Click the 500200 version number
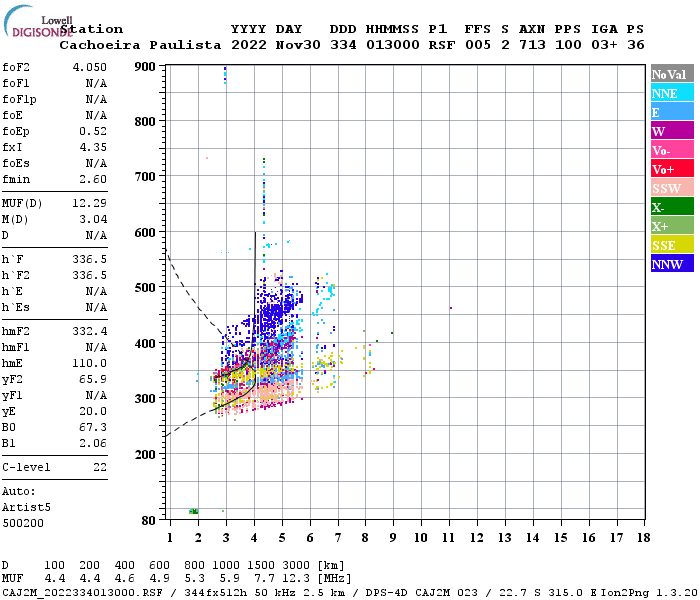This screenshot has height=600, width=700. coord(23,523)
